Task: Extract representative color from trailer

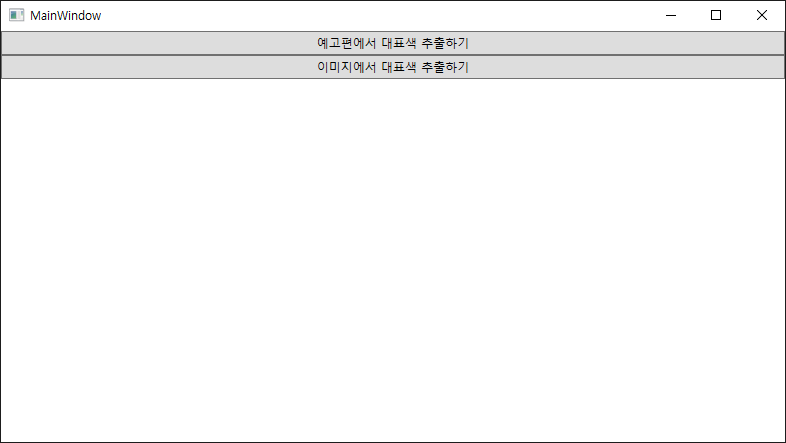Action: point(393,43)
